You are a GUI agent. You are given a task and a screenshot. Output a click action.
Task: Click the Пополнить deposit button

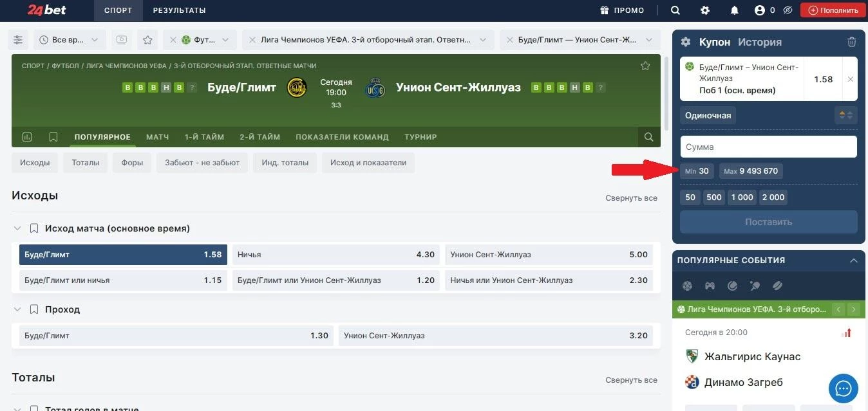click(833, 10)
